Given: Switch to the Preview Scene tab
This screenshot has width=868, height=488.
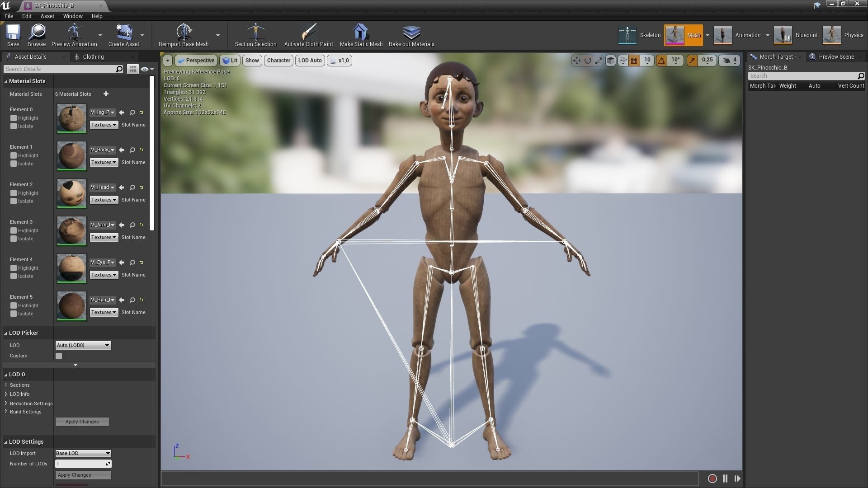Looking at the screenshot, I should click(x=836, y=56).
